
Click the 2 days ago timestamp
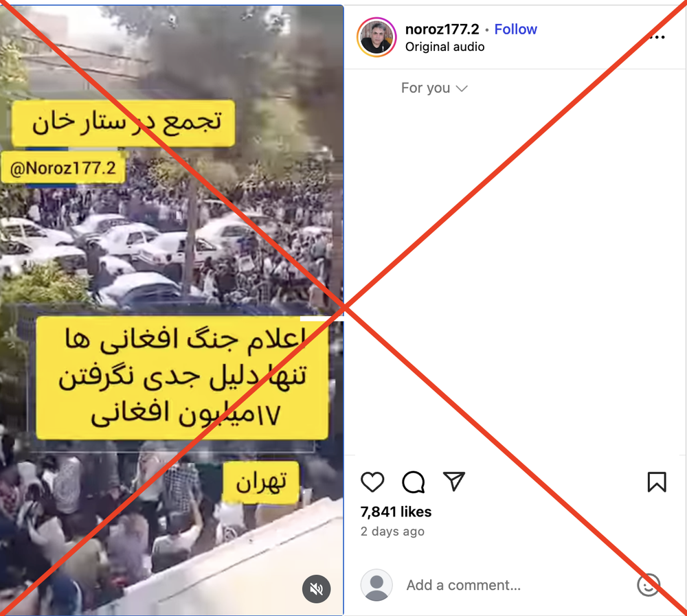coord(392,532)
